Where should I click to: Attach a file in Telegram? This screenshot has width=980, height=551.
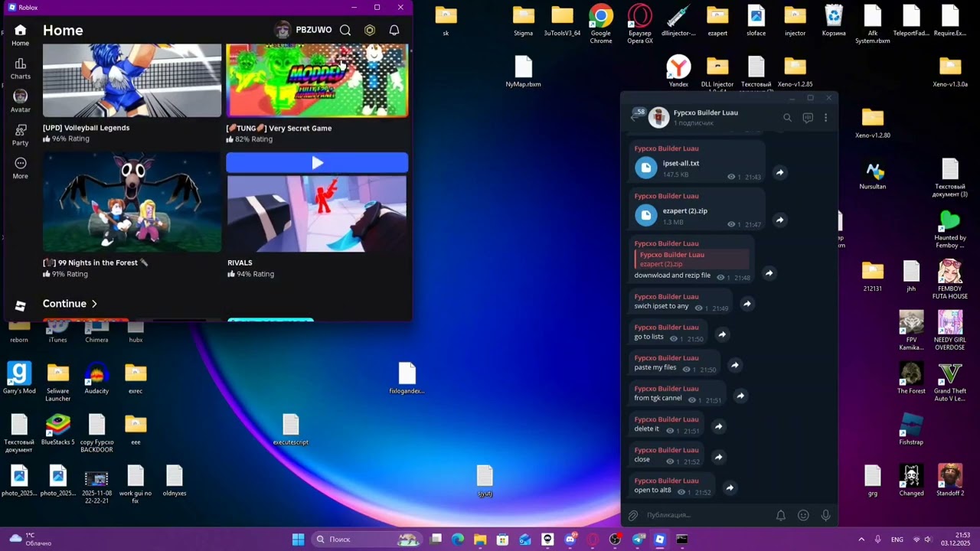pyautogui.click(x=633, y=515)
